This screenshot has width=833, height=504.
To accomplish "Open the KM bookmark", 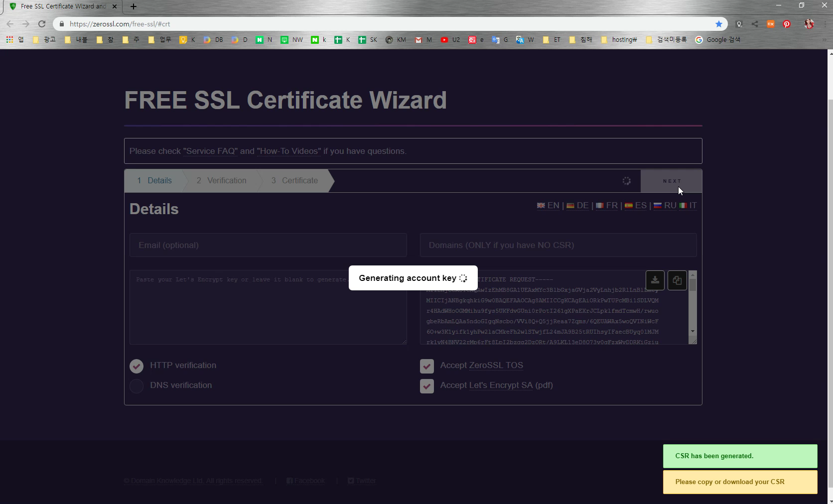I will tap(396, 39).
